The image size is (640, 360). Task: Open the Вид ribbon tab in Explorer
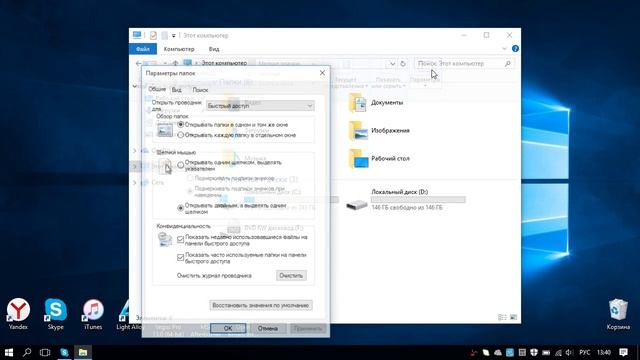[x=214, y=49]
